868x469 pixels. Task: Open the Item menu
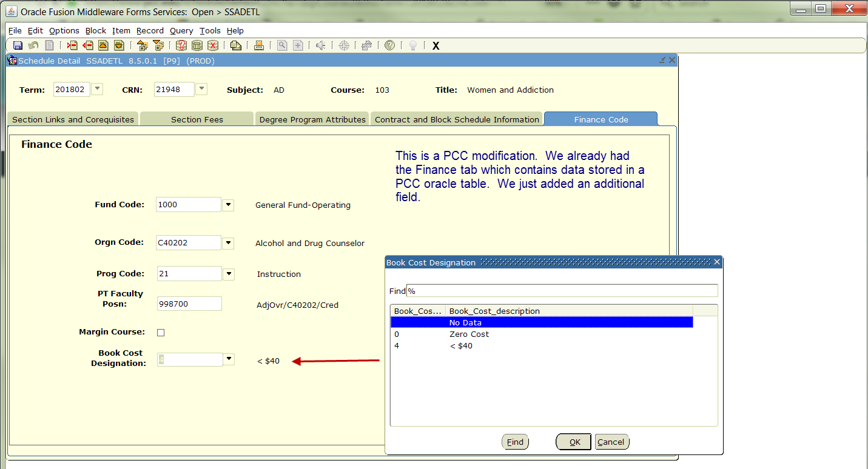121,30
